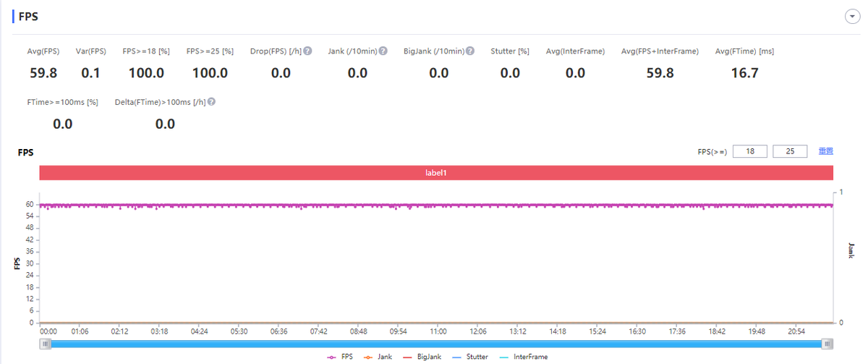Toggle the Stutter series in the legend
The image size is (868, 364).
pos(472,357)
